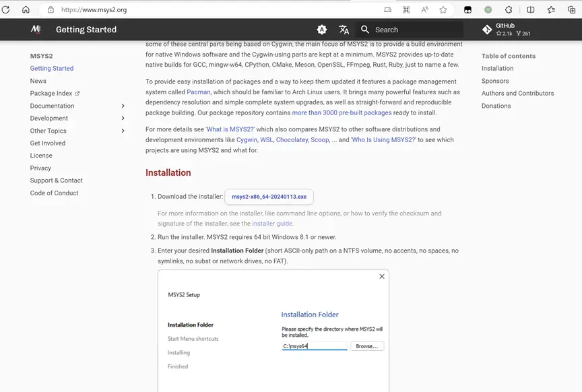Click the browser address bar URL
The image size is (582, 392).
coord(94,10)
